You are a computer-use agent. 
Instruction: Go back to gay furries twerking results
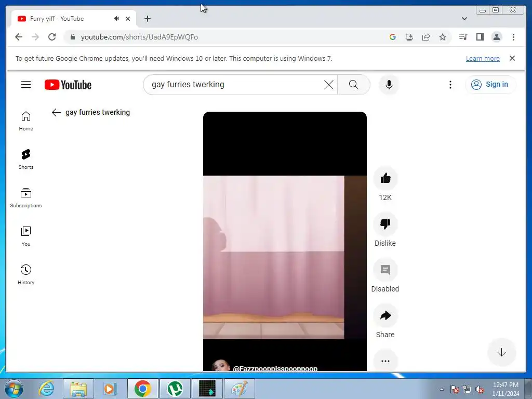coord(56,112)
